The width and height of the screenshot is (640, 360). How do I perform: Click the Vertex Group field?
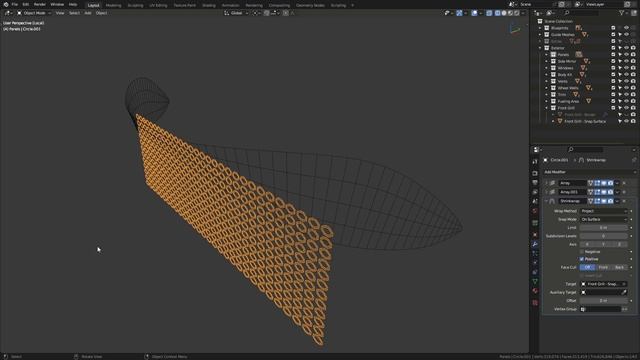tap(600, 309)
